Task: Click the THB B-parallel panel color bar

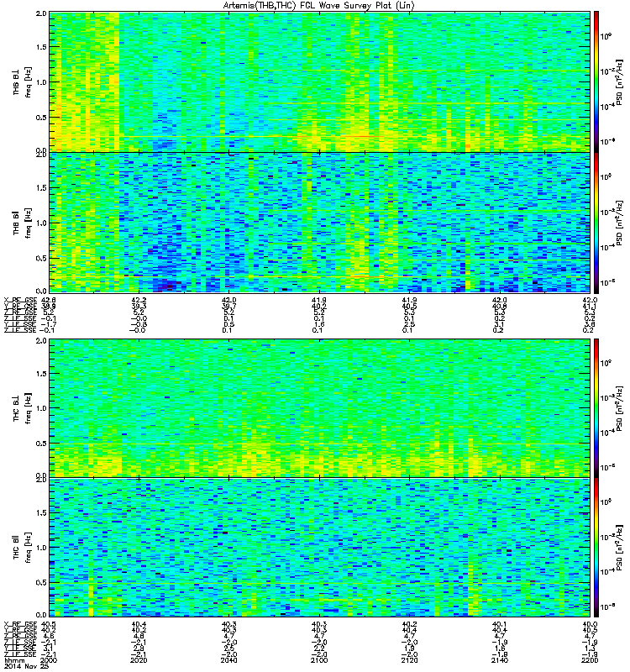Action: coord(596,223)
